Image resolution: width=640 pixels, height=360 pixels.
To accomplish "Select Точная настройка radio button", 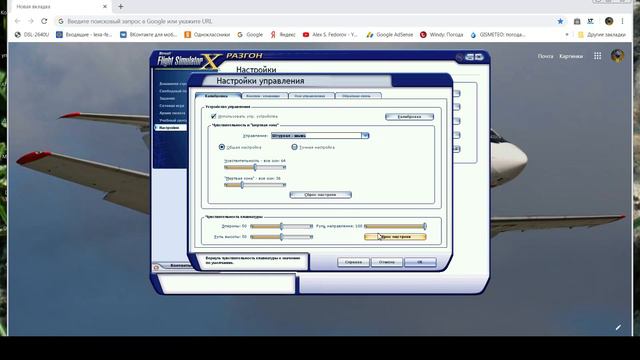I will pos(294,147).
